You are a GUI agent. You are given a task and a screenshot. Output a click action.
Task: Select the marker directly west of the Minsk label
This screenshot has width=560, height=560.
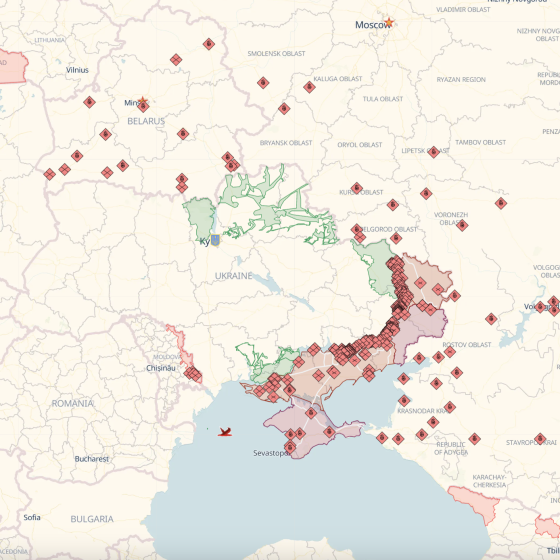click(89, 102)
